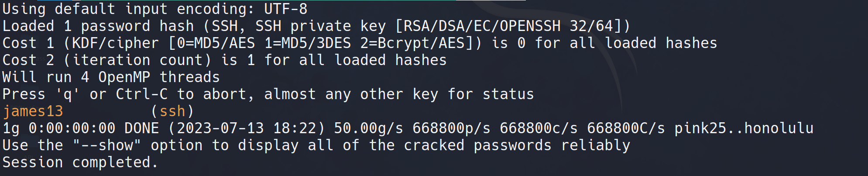The width and height of the screenshot is (868, 176).
Task: Click the word DONE in the status line
Action: (141, 128)
